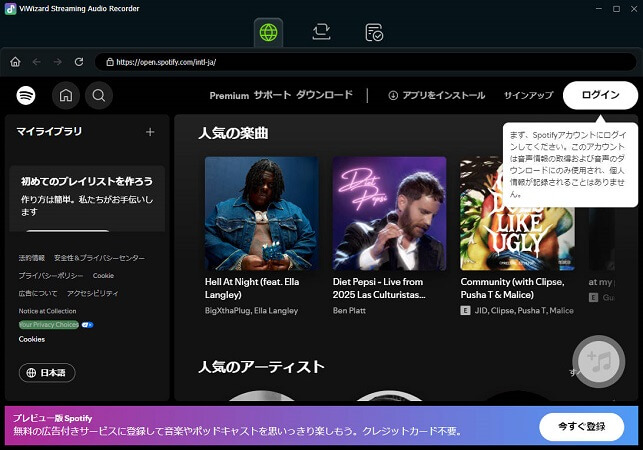Open アクセシビリティ link
This screenshot has height=450, width=643.
93,293
